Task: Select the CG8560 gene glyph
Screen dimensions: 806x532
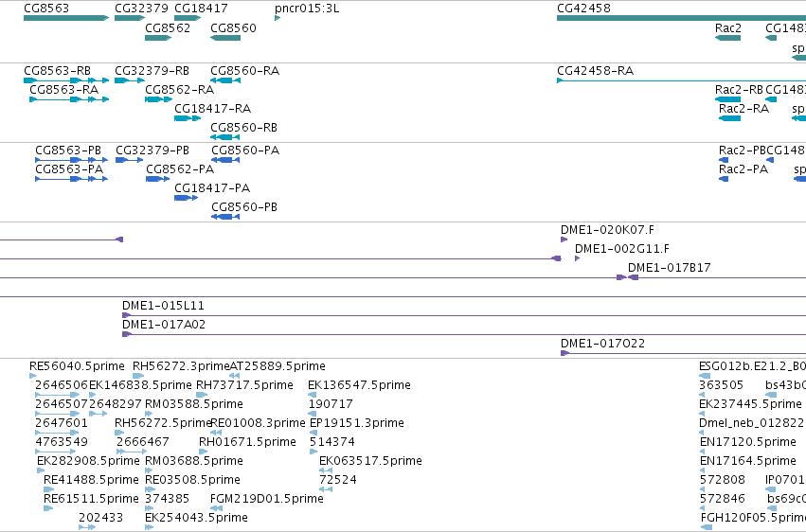Action: click(x=225, y=38)
